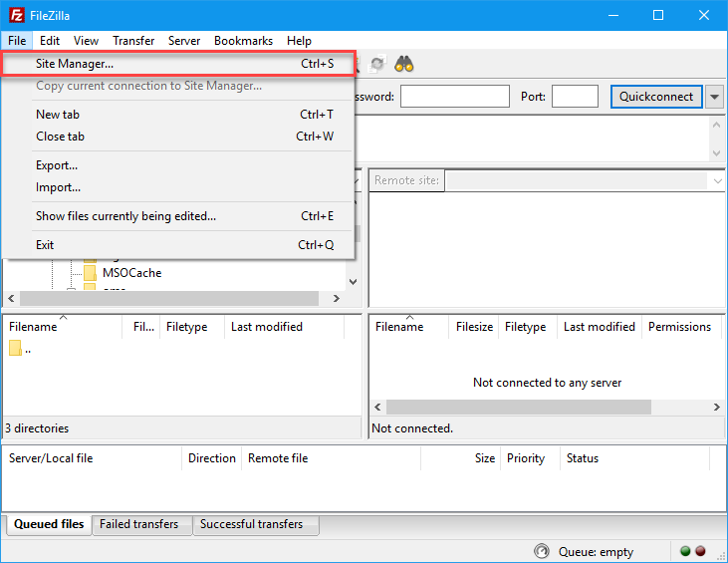Click the Password input field
The image size is (728, 563).
click(454, 97)
